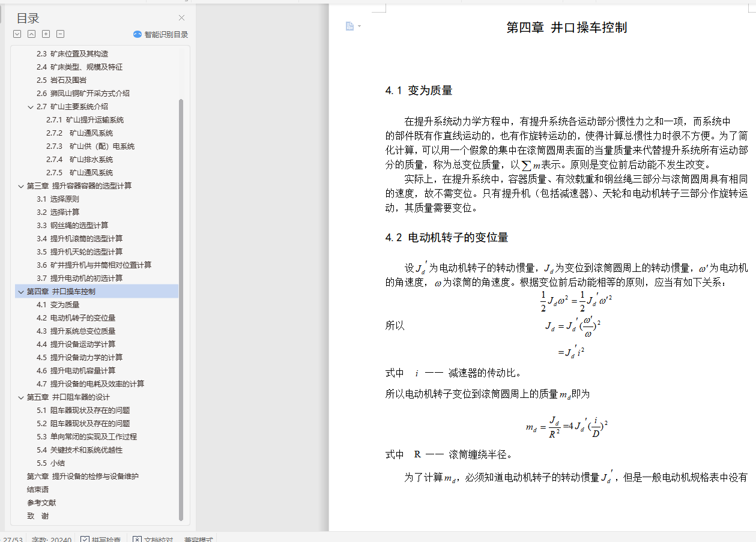Image resolution: width=756 pixels, height=542 pixels.
Task: Collapse the 第三章 提升容器容器的选型计算 chapter
Action: point(21,186)
